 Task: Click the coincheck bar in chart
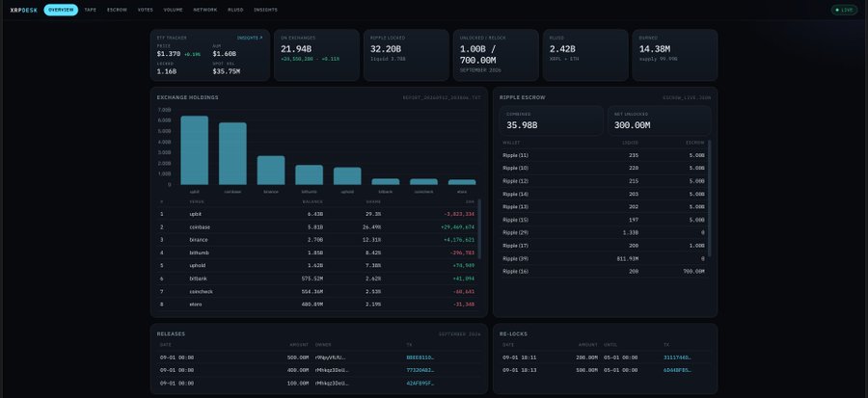pyautogui.click(x=423, y=181)
